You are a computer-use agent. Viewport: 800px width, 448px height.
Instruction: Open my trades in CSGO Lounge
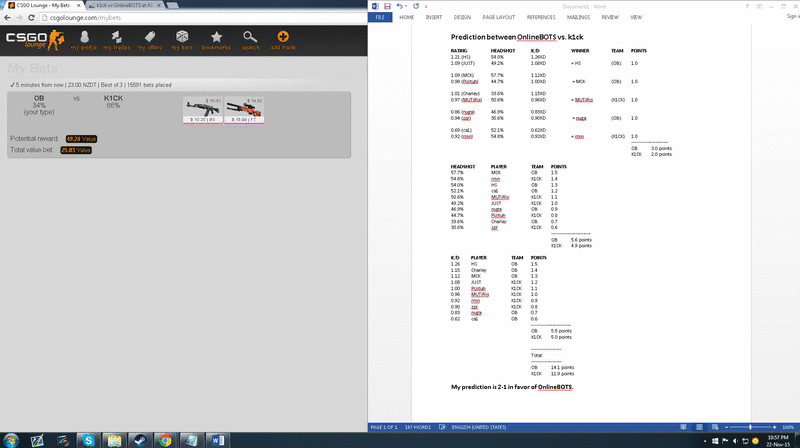(x=117, y=40)
